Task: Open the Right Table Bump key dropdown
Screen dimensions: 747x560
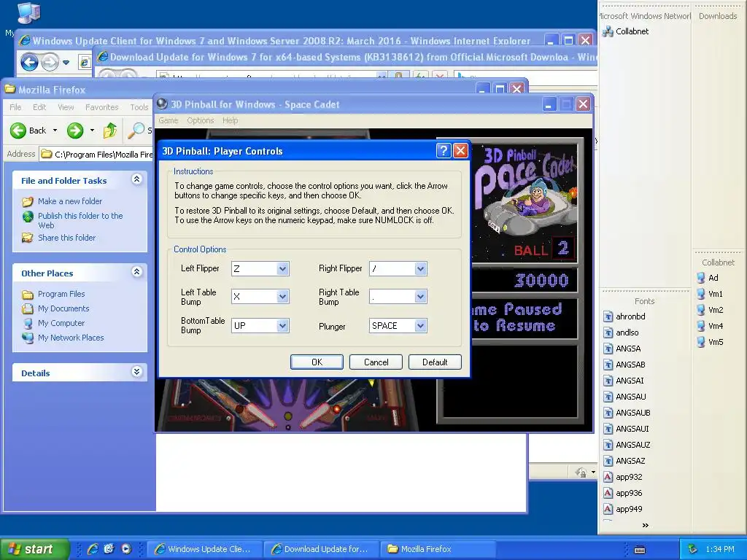Action: coord(420,297)
